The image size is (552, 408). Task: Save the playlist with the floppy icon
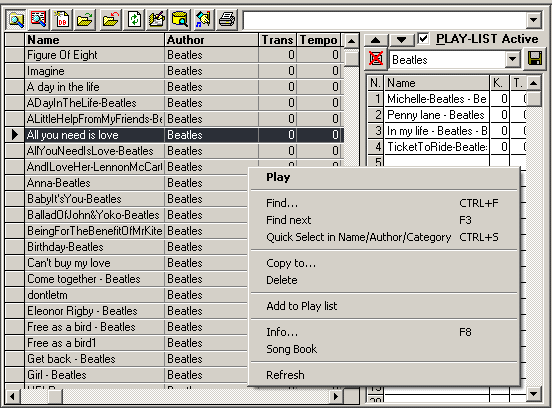pos(535,59)
